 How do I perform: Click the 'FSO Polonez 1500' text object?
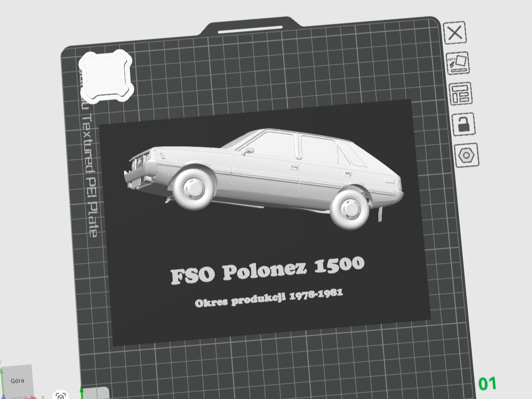267,269
